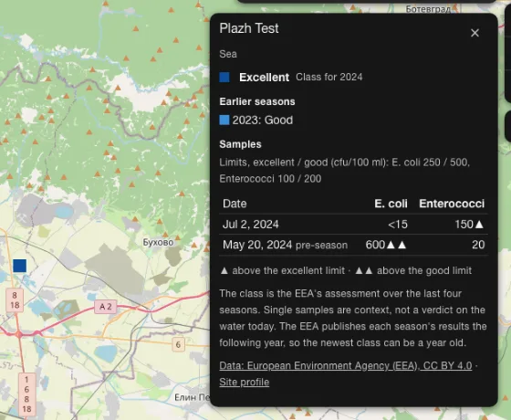Click the Enterococci column header
Viewport: 511px width, 420px height.
point(452,204)
